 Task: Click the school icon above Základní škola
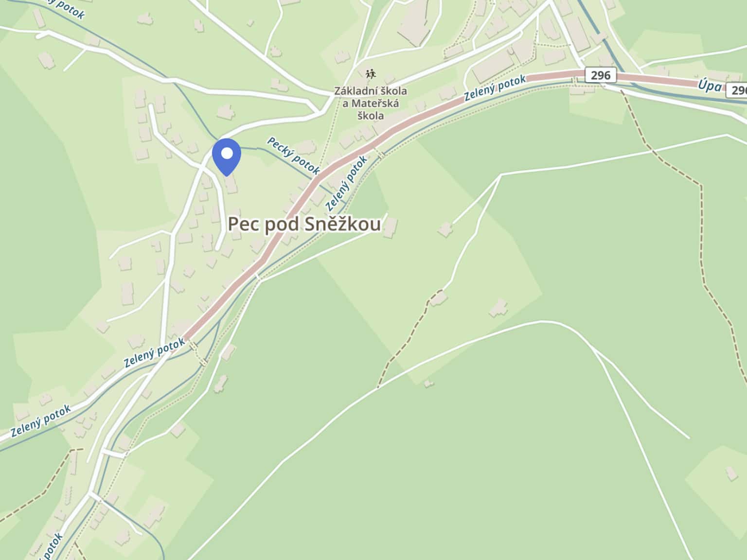point(371,74)
